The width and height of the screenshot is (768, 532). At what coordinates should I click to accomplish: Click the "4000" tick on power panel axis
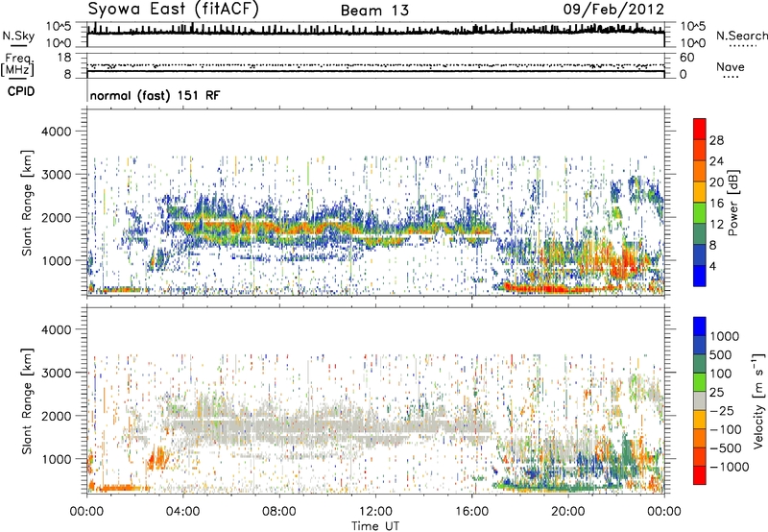pos(56,132)
